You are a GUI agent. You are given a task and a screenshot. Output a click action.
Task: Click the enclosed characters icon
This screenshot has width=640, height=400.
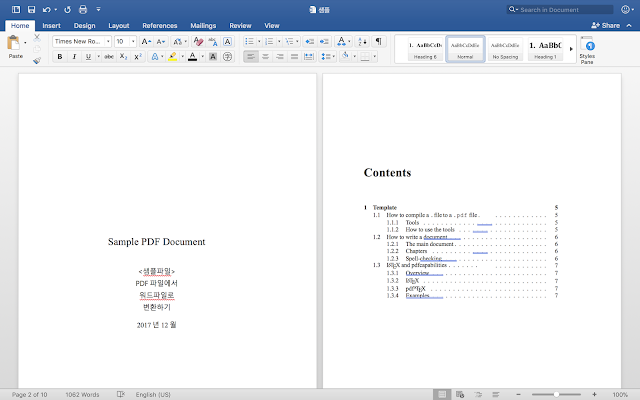[x=227, y=57]
